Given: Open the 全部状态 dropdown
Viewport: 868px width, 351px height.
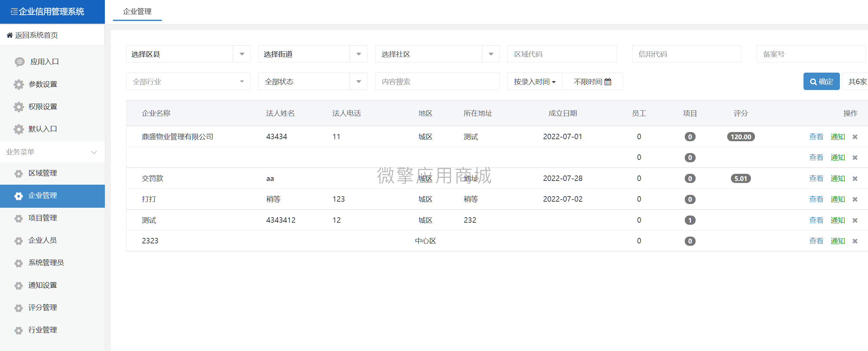Looking at the screenshot, I should [313, 81].
